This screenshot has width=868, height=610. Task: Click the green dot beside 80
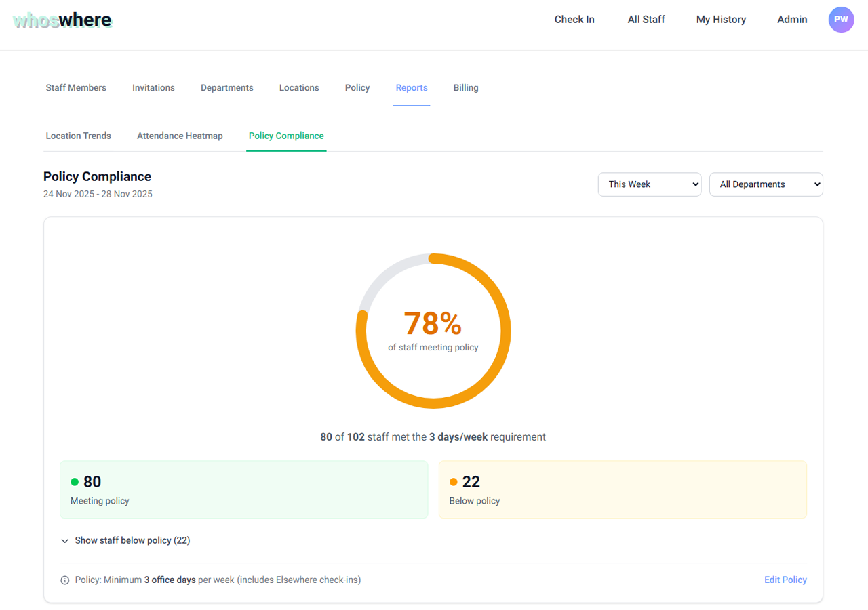[x=75, y=482]
